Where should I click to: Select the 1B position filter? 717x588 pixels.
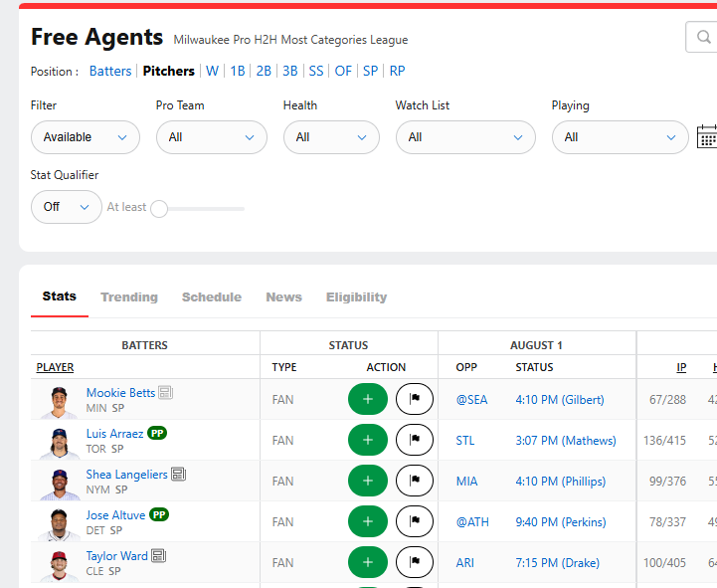pyautogui.click(x=238, y=71)
